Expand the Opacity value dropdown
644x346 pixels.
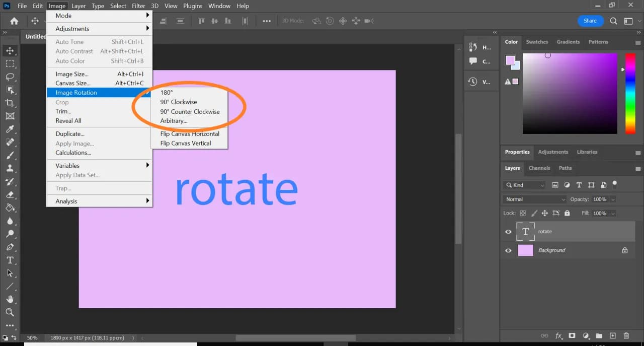[613, 199]
